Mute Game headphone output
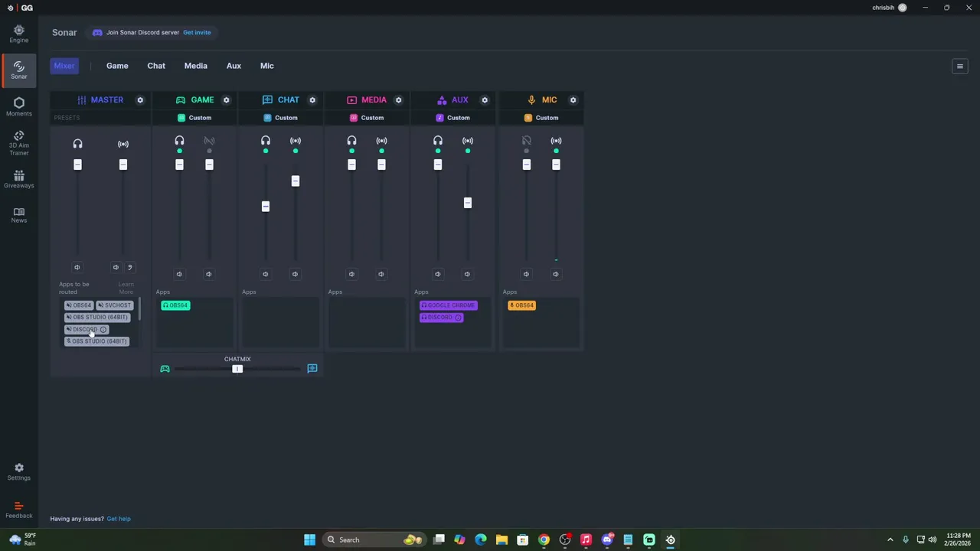Image resolution: width=980 pixels, height=551 pixels. coord(179,274)
